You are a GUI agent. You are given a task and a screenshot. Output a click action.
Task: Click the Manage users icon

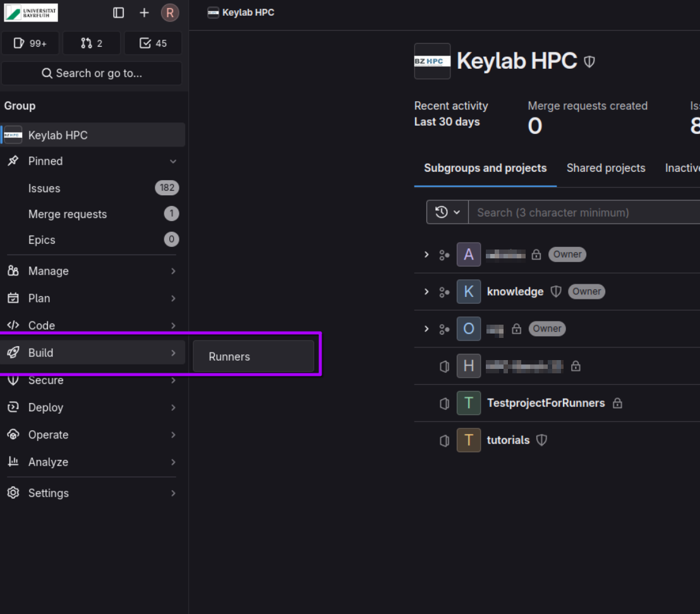point(13,271)
